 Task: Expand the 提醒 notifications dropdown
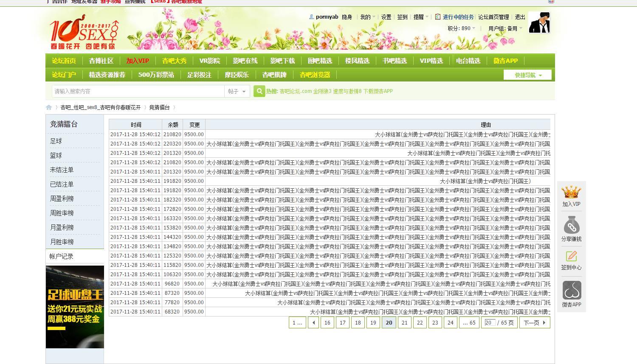(x=421, y=17)
